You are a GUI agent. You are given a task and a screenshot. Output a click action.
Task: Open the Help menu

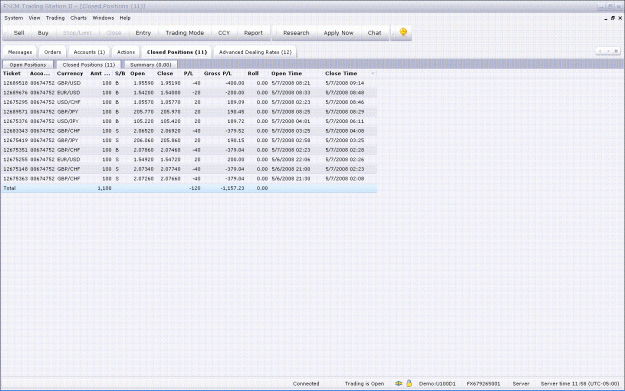click(125, 18)
